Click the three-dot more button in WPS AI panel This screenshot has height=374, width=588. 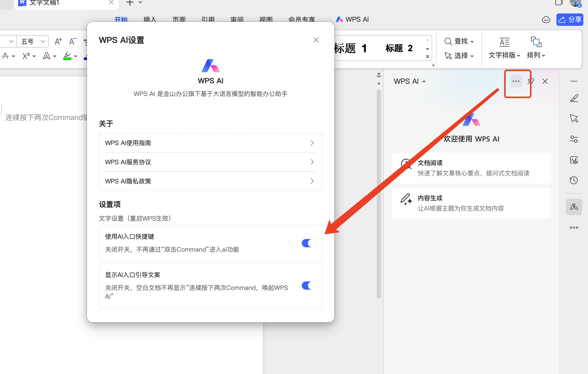(516, 81)
